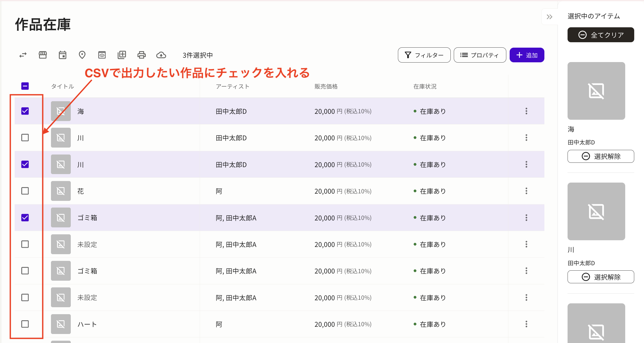
Task: Open the フィルター menu
Action: pos(424,55)
